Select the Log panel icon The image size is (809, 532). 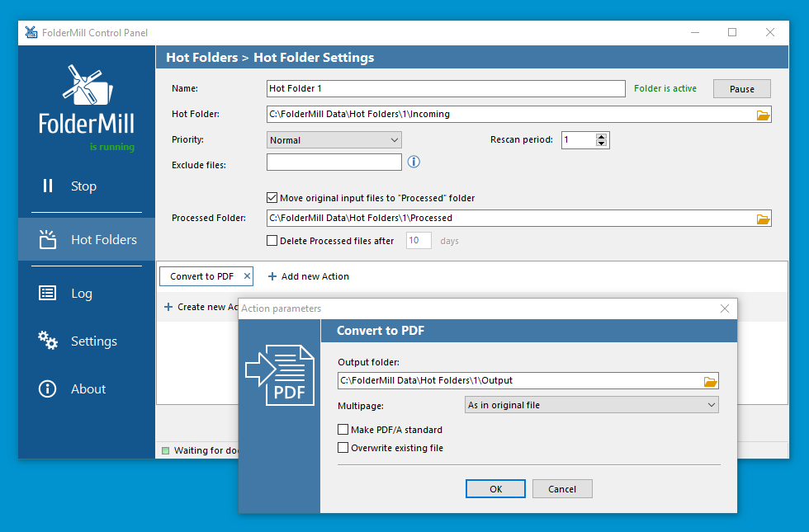click(x=47, y=293)
